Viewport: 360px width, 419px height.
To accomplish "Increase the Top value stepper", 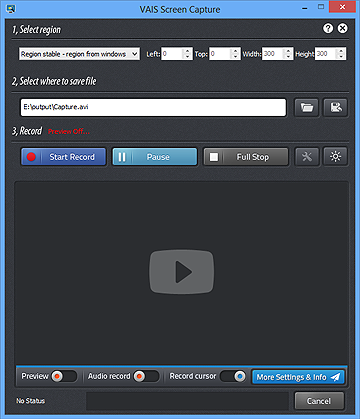I will point(235,51).
